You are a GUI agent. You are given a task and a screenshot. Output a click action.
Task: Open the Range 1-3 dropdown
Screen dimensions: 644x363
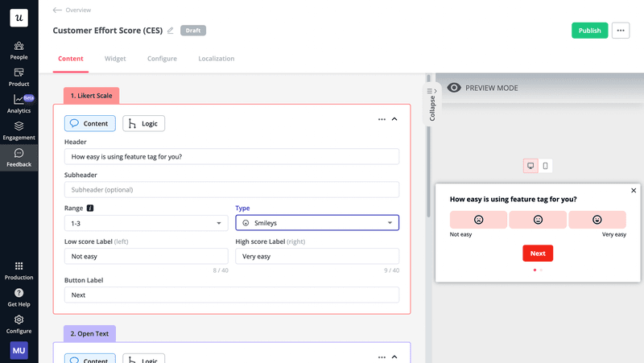tap(147, 224)
